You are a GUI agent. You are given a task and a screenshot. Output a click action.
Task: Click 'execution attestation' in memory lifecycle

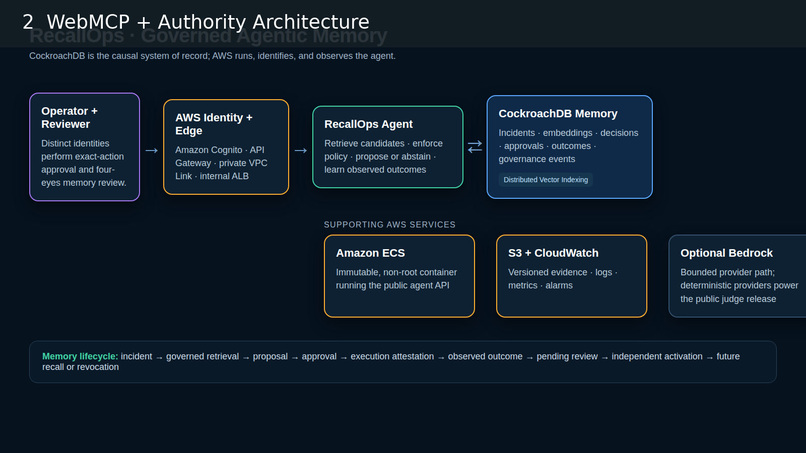pos(392,356)
